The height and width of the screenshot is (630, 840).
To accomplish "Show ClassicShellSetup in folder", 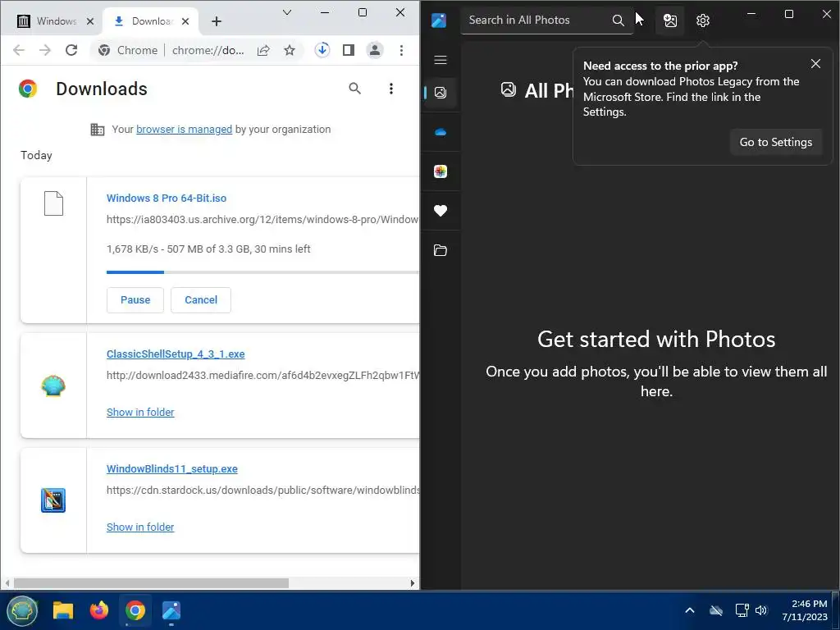I will [140, 413].
